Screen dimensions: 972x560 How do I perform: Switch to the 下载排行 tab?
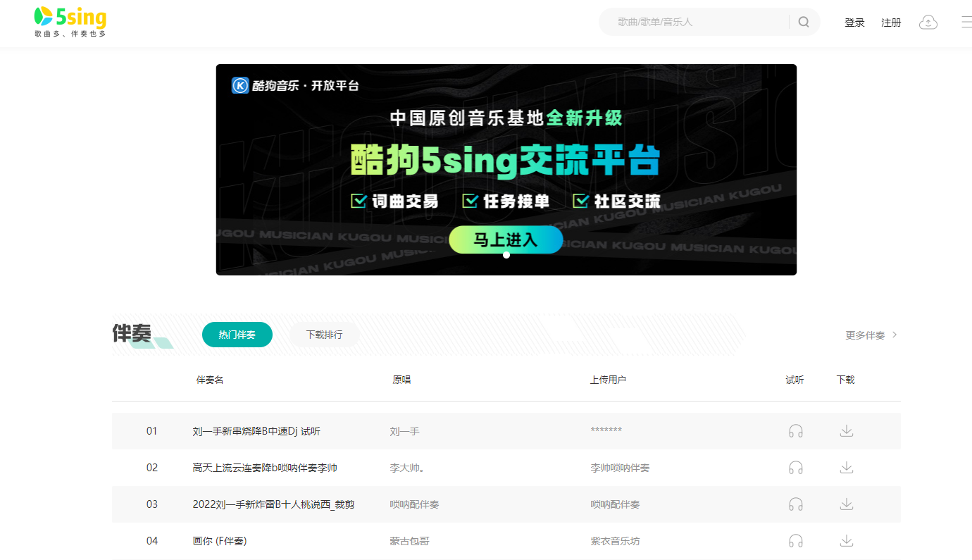pos(324,335)
